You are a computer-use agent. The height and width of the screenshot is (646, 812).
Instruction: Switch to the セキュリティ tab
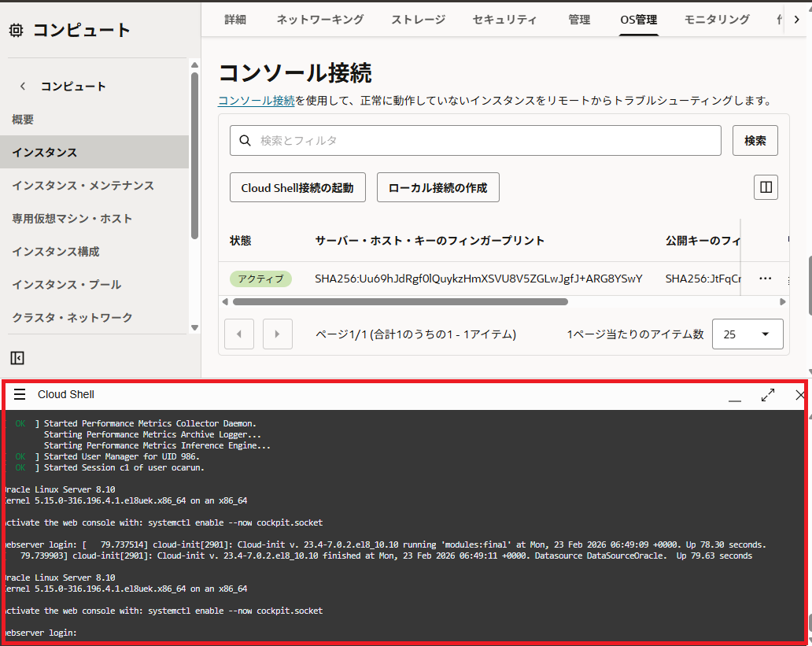(x=504, y=20)
